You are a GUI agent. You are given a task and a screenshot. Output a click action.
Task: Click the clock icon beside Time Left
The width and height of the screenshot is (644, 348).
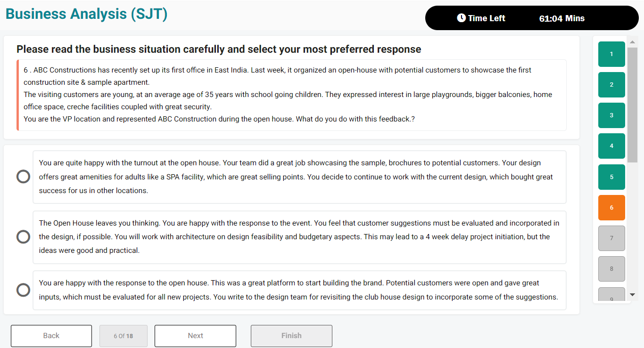(461, 18)
